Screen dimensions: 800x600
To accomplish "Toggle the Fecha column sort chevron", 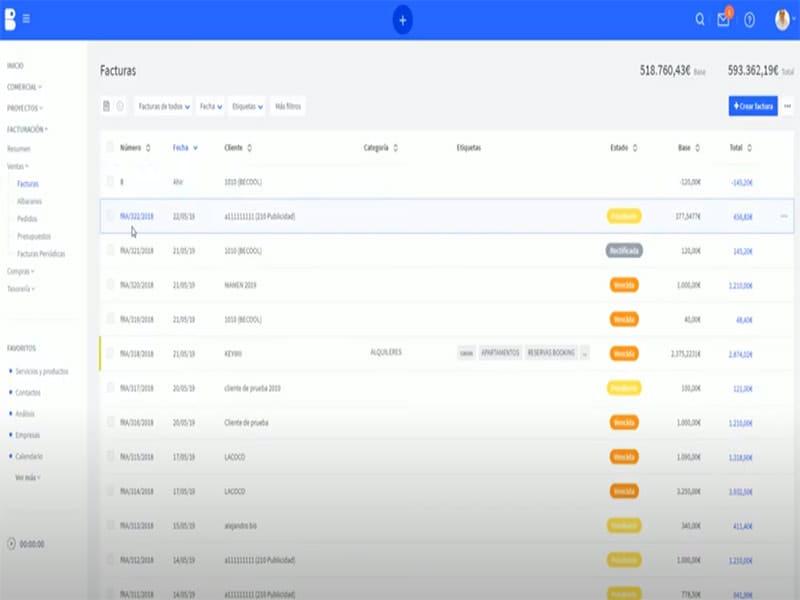I will point(195,148).
